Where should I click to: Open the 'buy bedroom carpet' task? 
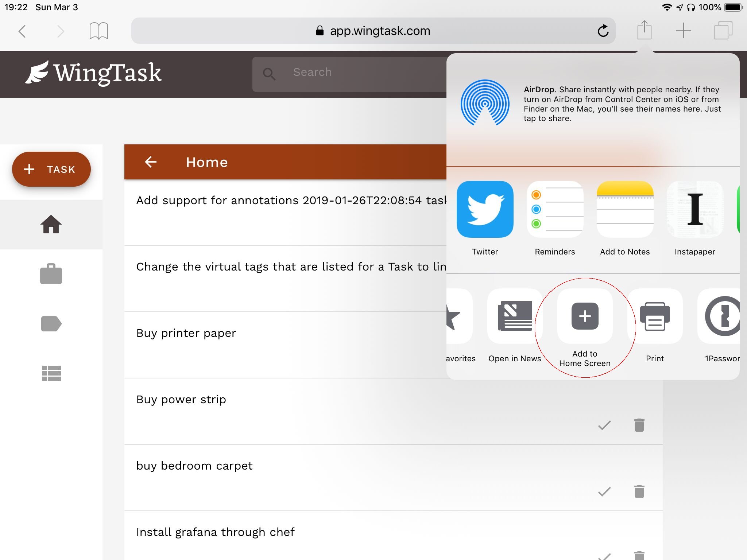(x=393, y=478)
